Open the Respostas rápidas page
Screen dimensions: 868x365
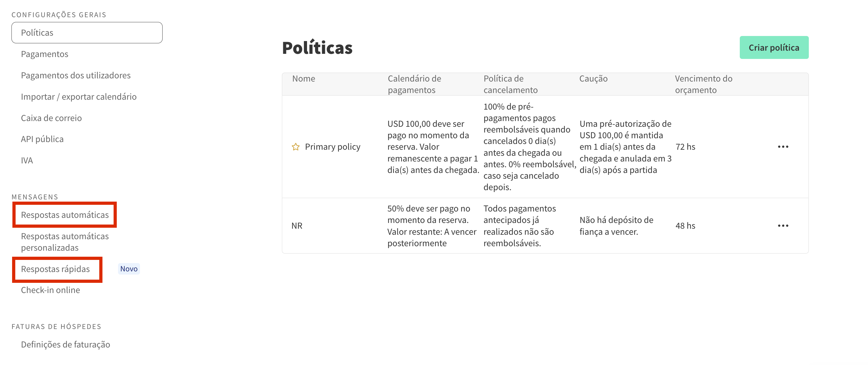click(55, 269)
